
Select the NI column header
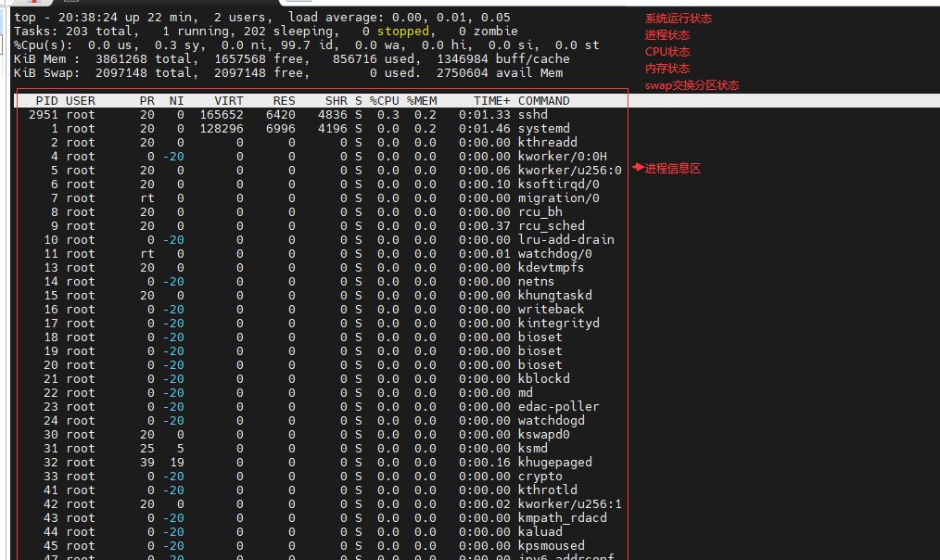[x=176, y=101]
